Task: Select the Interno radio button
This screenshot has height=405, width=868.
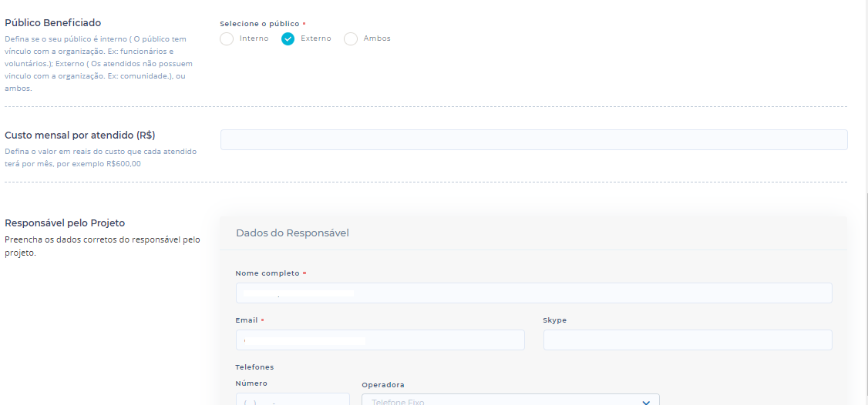Action: (227, 39)
